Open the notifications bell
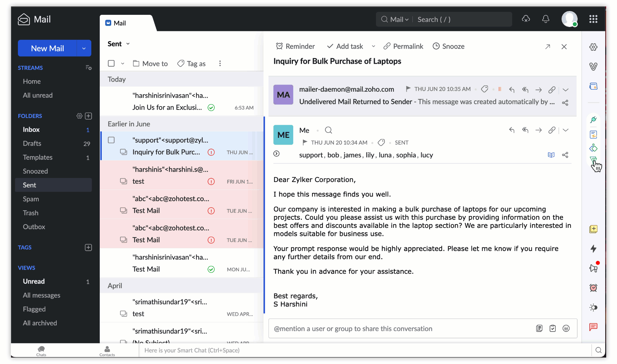 tap(546, 19)
